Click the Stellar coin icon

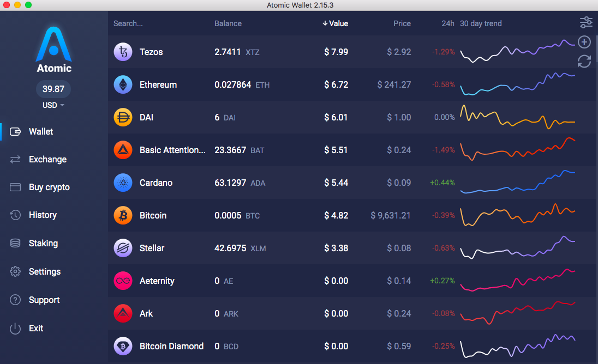(x=123, y=248)
